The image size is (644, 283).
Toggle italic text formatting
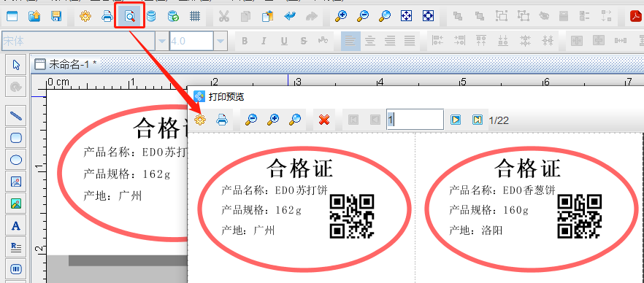click(264, 41)
